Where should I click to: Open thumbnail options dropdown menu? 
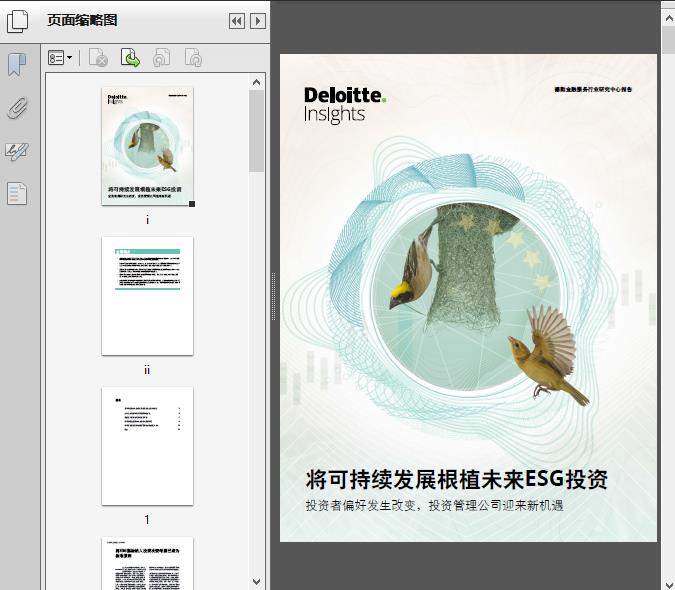[x=60, y=58]
